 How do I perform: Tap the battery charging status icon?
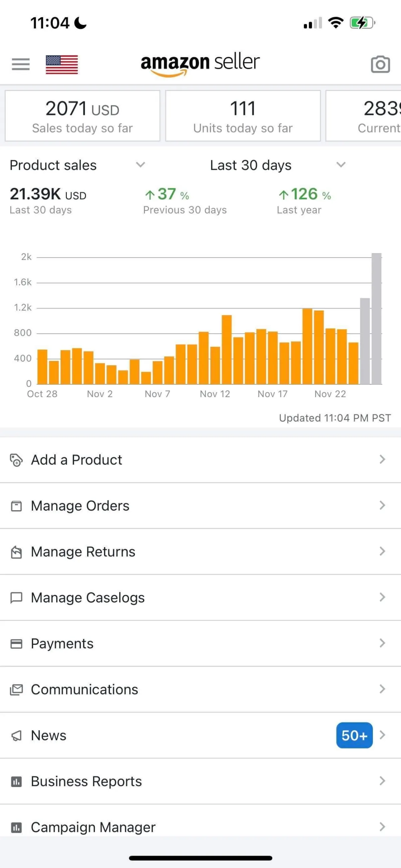click(x=362, y=23)
